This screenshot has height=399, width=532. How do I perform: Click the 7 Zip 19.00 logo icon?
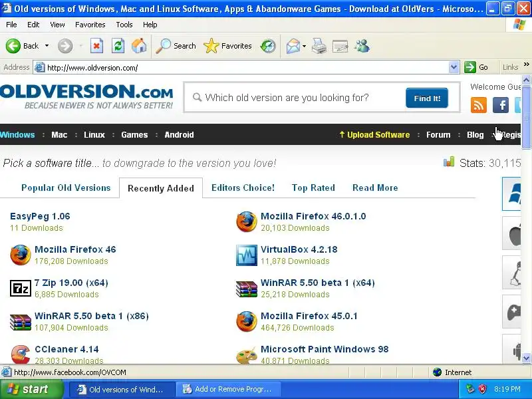(21, 288)
